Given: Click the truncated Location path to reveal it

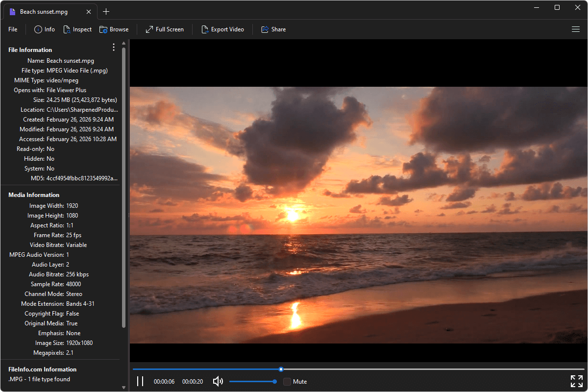Looking at the screenshot, I should pos(82,109).
